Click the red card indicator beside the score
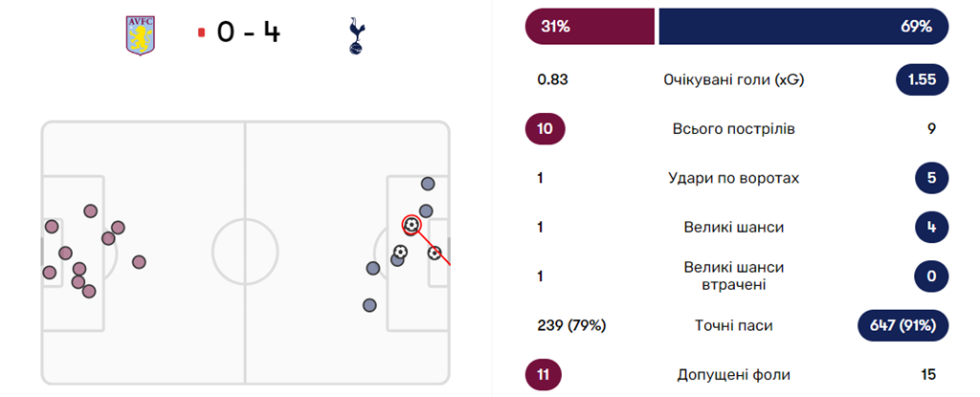 tap(202, 33)
